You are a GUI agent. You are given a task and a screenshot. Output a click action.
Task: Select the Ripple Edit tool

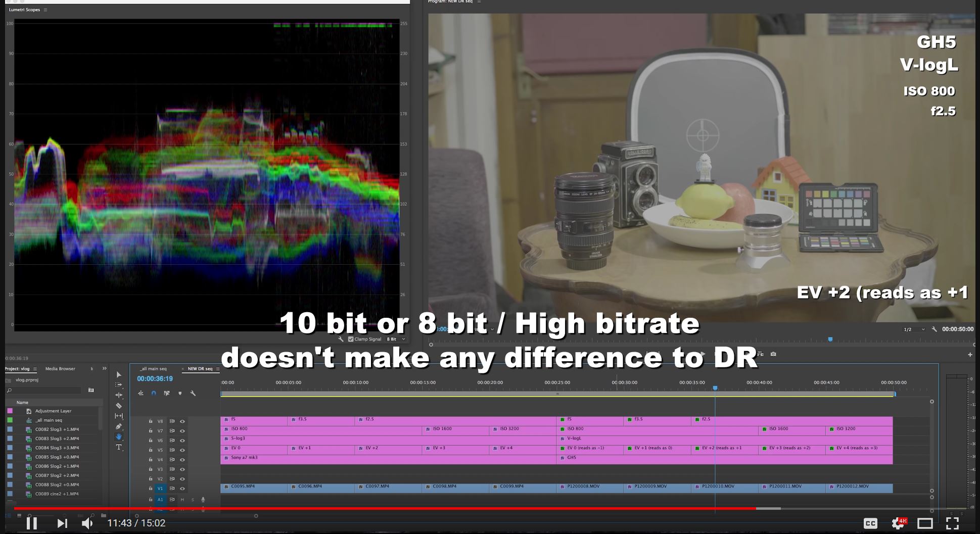[x=119, y=395]
